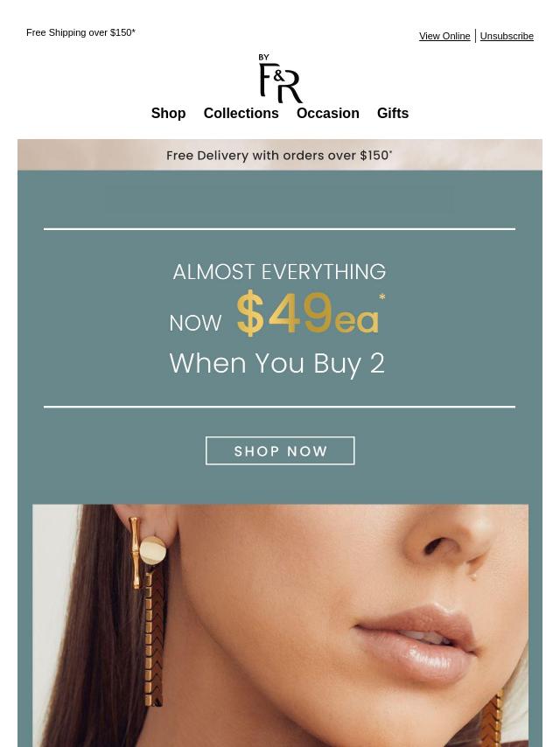Open the View Online link
The image size is (560, 747).
444,36
